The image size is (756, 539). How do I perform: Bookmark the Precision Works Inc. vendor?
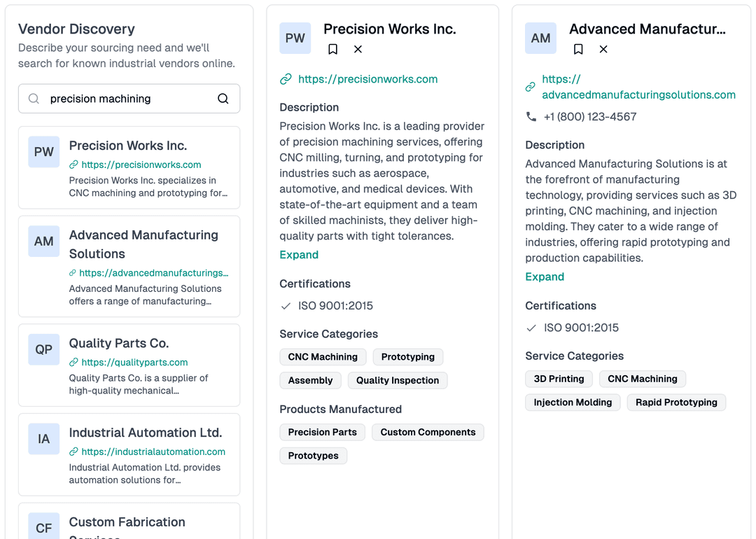[x=332, y=49]
